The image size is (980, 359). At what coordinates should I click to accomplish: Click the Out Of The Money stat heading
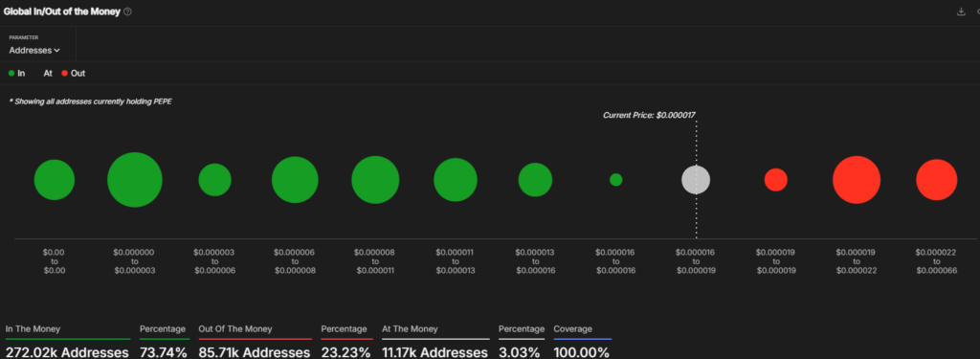[x=235, y=329]
